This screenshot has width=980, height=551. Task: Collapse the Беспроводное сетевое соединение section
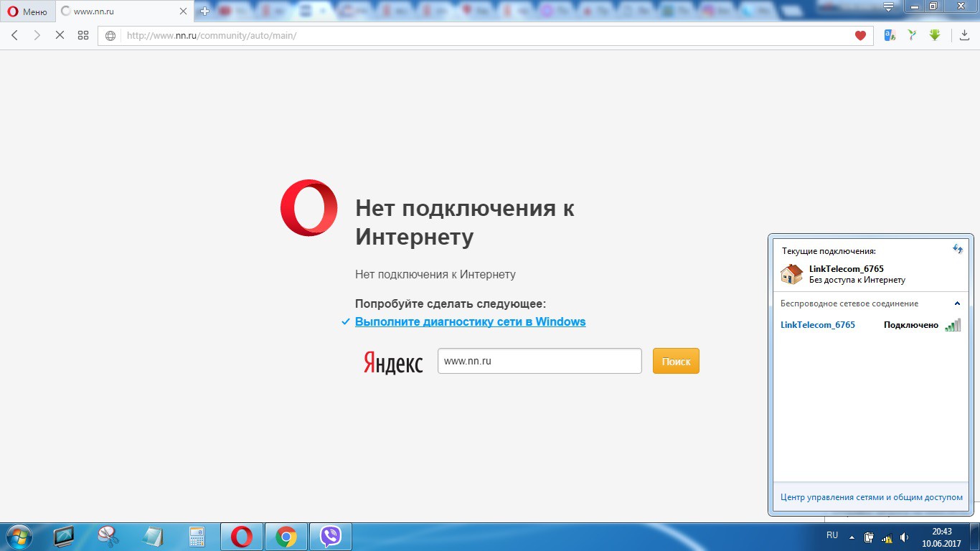(x=957, y=303)
